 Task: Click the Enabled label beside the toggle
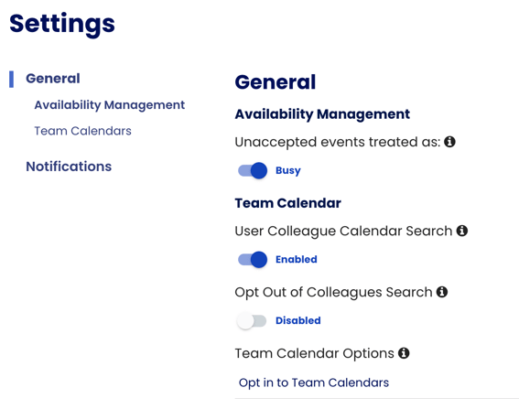[297, 260]
